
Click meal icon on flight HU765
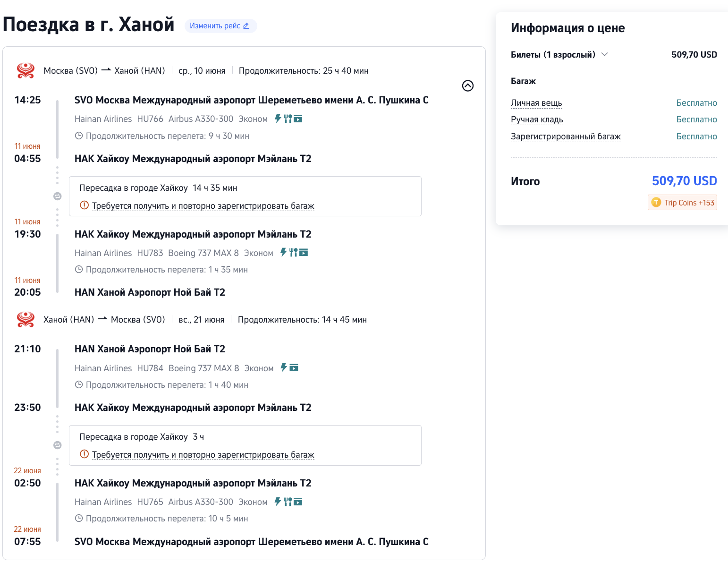point(288,502)
